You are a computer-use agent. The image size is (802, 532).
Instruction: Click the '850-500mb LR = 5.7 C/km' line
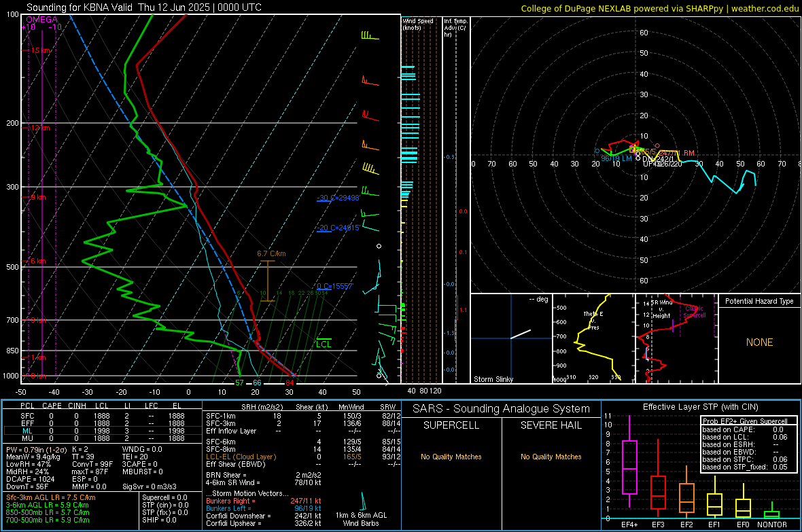click(48, 512)
